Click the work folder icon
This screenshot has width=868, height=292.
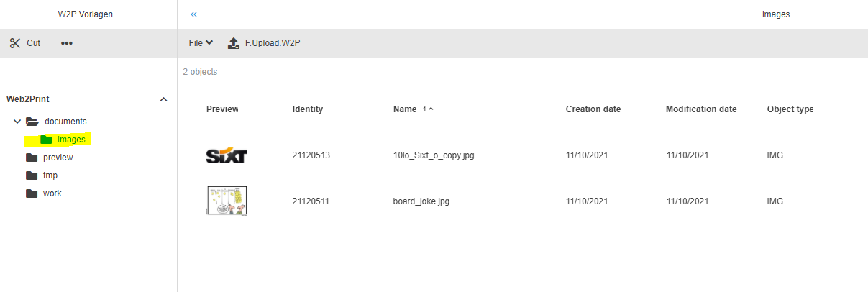tap(32, 193)
